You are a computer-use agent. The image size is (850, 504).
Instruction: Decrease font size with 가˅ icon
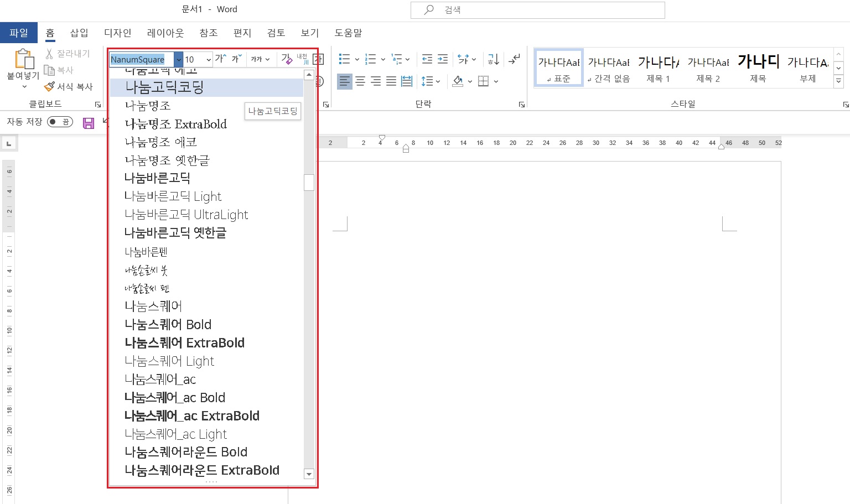236,59
